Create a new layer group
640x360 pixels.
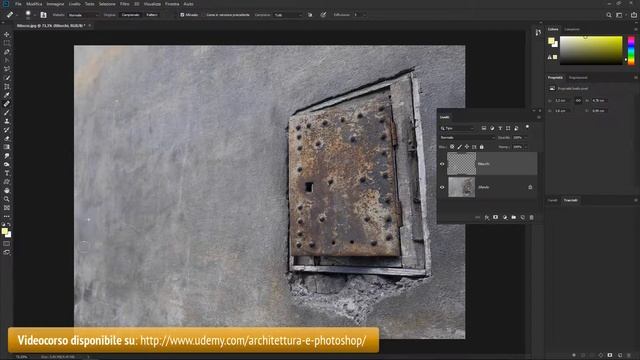[514, 218]
